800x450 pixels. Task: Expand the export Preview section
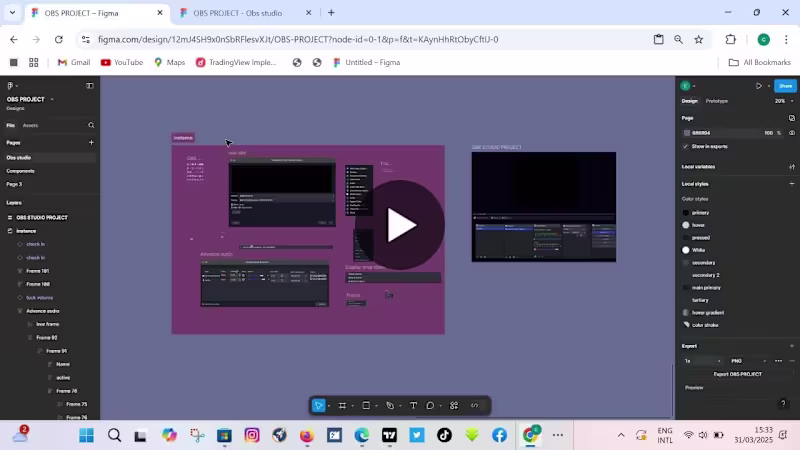pos(694,388)
